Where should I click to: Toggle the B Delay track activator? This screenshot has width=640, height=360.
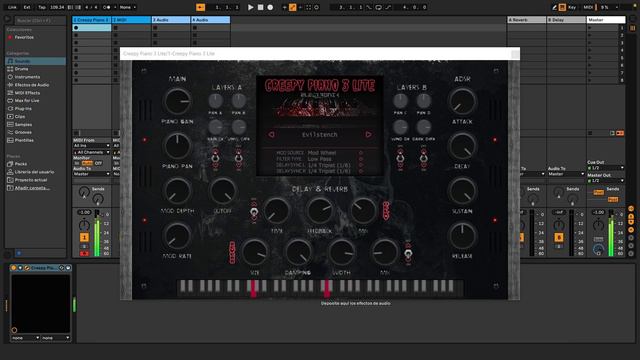559,237
